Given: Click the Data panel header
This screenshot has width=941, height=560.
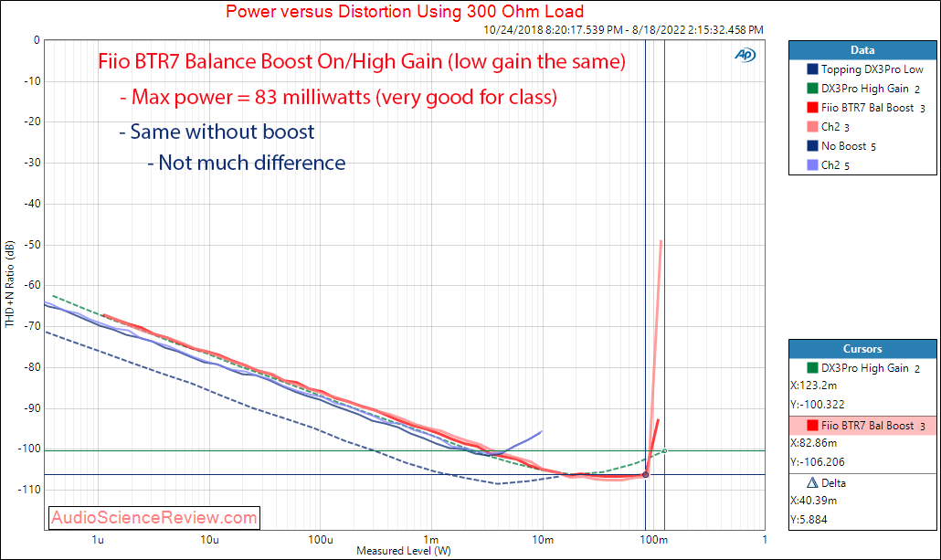Looking at the screenshot, I should (x=862, y=50).
